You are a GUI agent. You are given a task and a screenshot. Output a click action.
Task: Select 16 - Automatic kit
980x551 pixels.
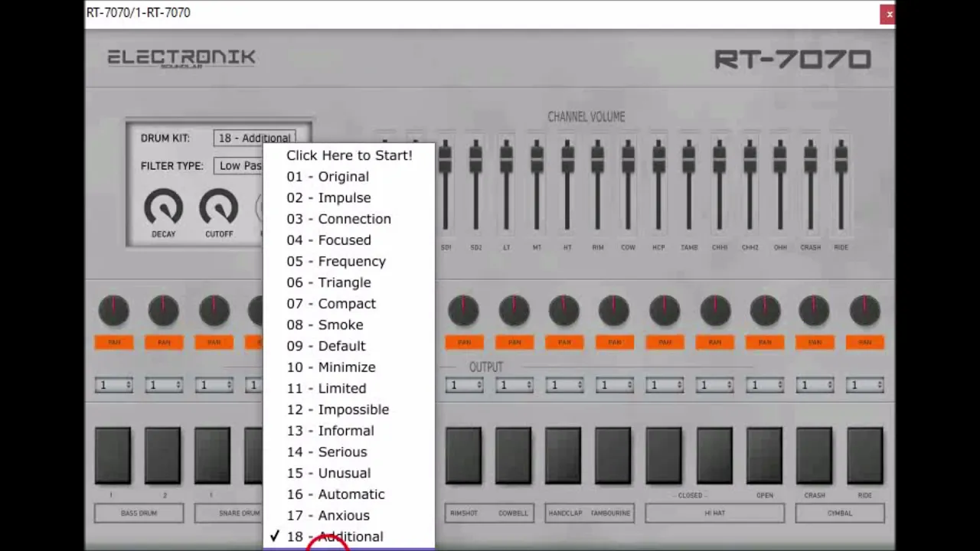348,494
